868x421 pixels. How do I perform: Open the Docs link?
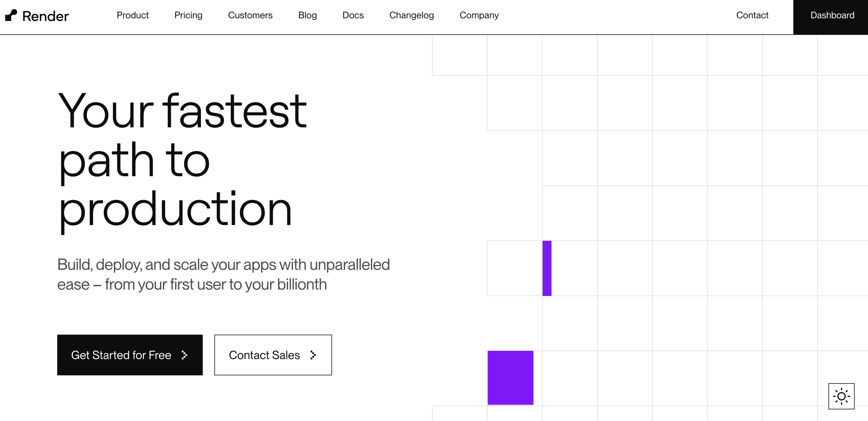353,15
